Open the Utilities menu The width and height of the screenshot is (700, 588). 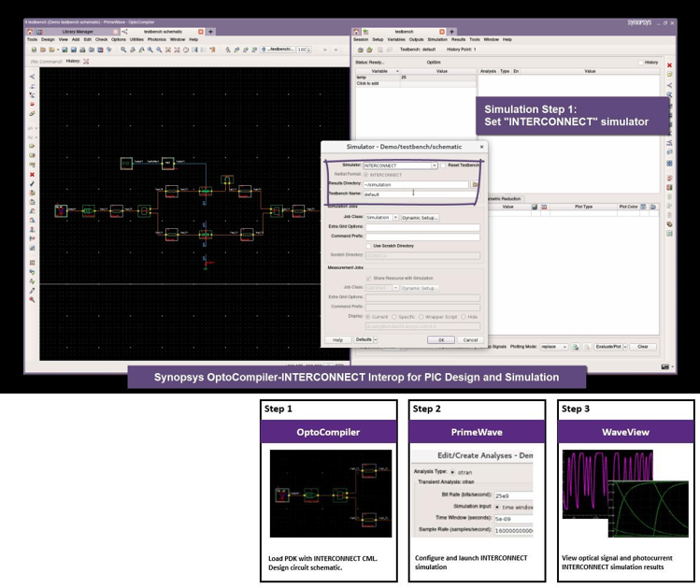[136, 39]
